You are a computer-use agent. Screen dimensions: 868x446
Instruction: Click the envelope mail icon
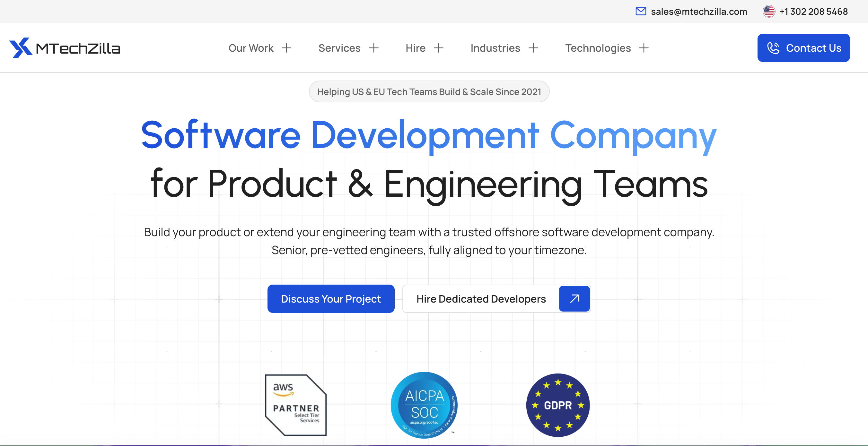point(641,12)
